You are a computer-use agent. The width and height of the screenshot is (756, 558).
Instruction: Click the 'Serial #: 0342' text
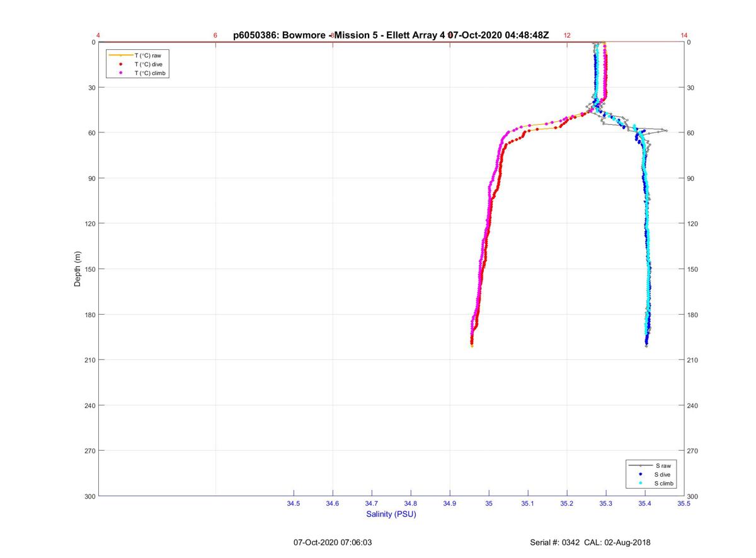(x=556, y=542)
